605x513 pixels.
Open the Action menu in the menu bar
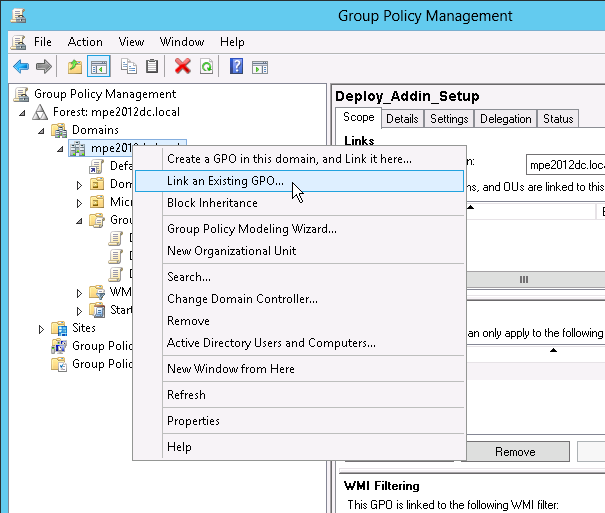click(x=85, y=42)
